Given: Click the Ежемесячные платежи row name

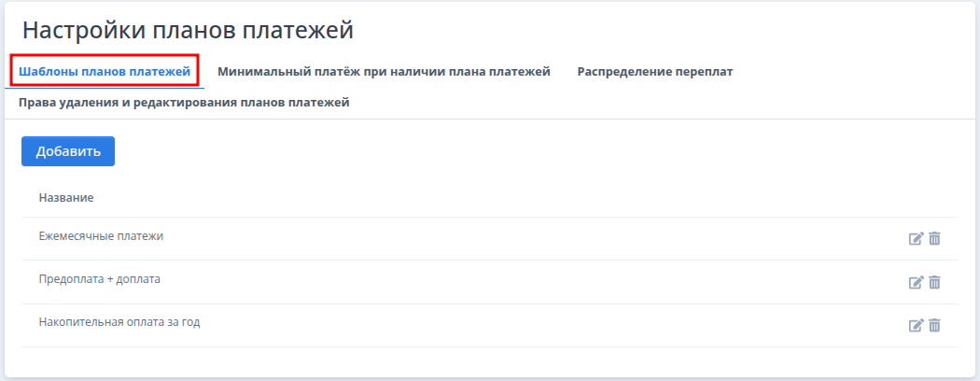Looking at the screenshot, I should (101, 236).
